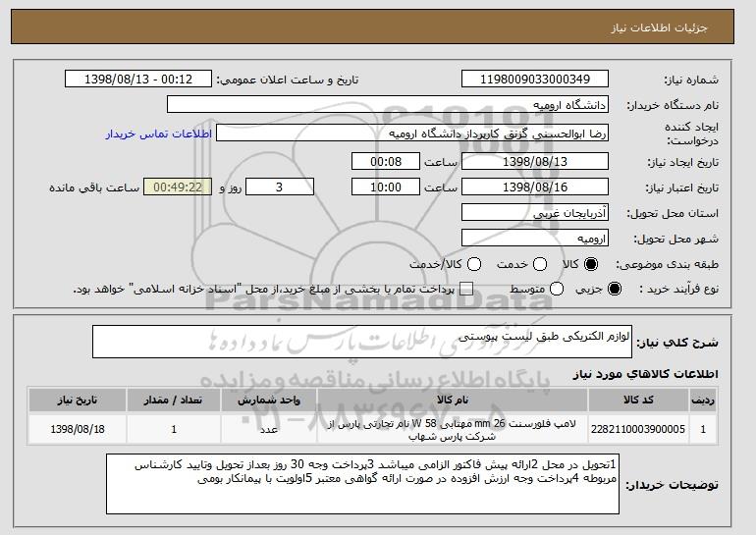Click the کد کالا column header
Image resolution: width=756 pixels, height=535 pixels.
(x=638, y=401)
